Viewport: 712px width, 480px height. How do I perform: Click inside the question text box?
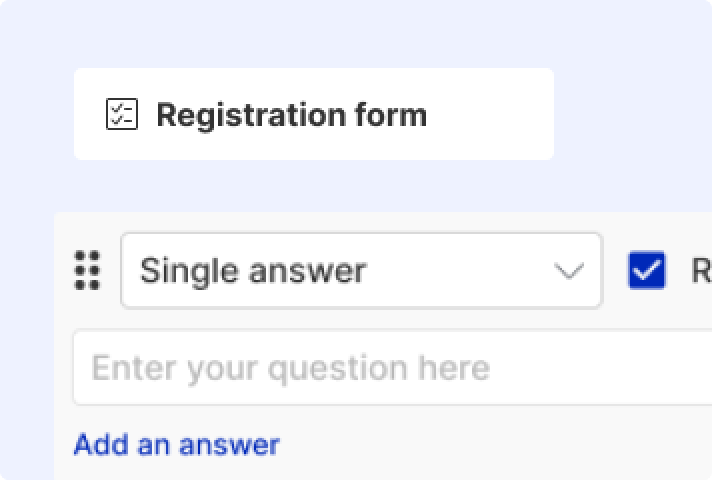click(x=392, y=367)
